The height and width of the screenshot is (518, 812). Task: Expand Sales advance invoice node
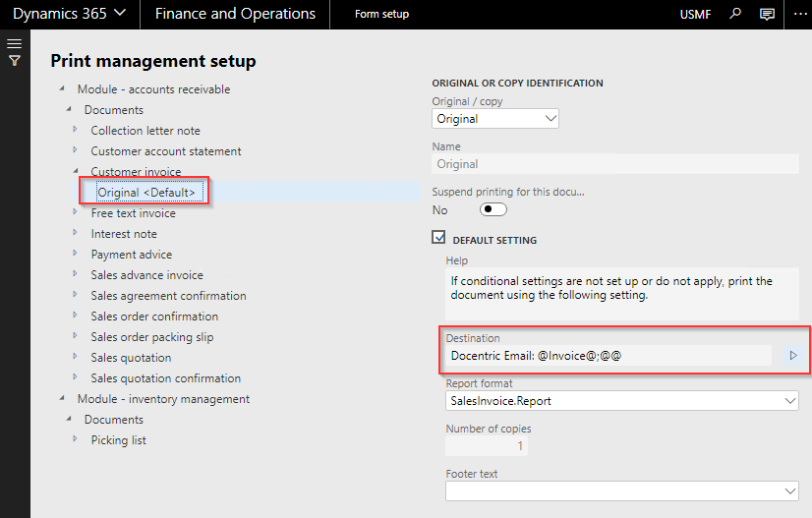click(75, 273)
